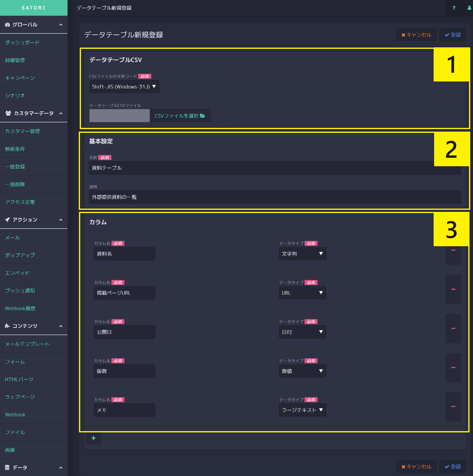Screen dimensions: 473x476
Task: Open ファイル in sidebar
Action: [x=34, y=432]
